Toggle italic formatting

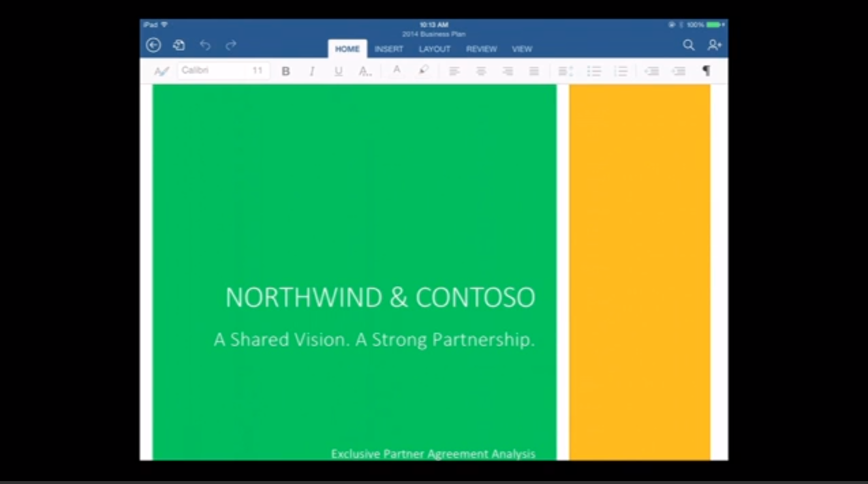click(x=312, y=71)
